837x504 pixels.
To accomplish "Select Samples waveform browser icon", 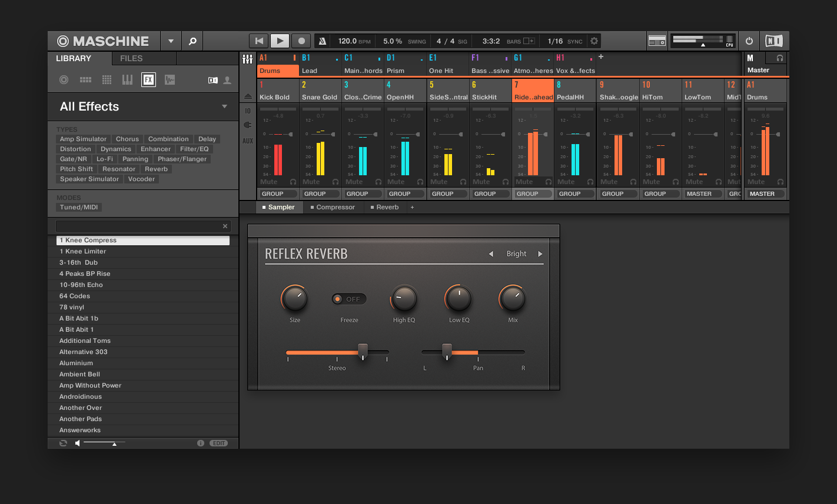I will tap(170, 80).
